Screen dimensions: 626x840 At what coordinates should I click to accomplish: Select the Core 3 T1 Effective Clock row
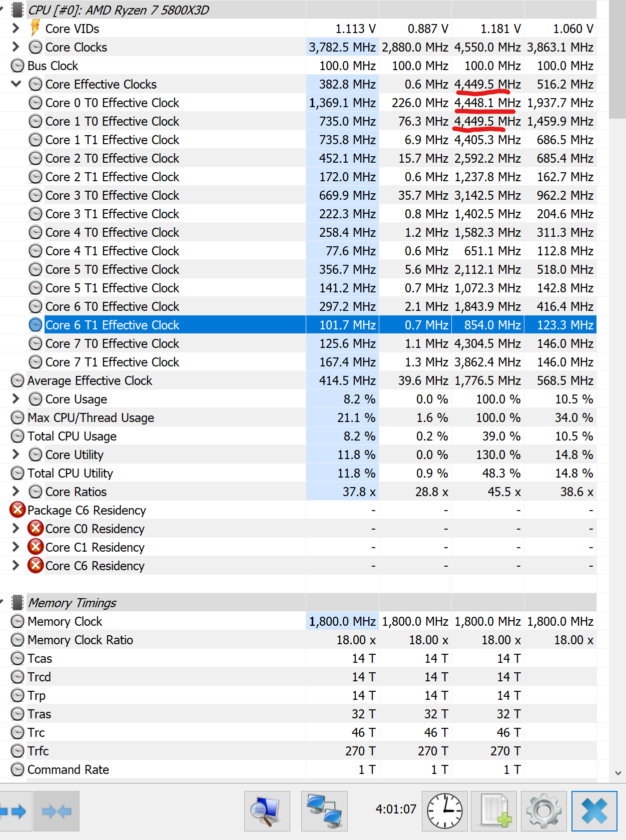[298, 214]
